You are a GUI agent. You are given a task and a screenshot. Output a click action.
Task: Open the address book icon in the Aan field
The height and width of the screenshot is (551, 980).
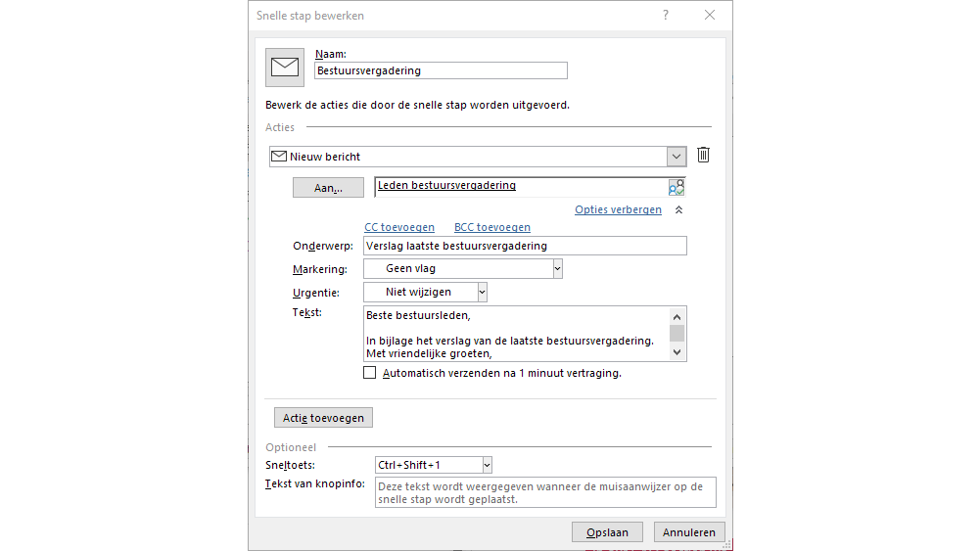point(677,187)
